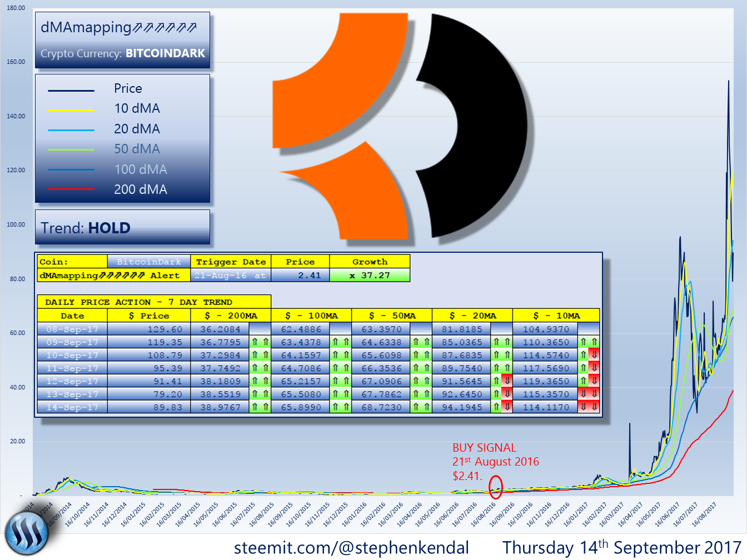747x560 pixels.
Task: Click the green arrows beside 38.5519
Action: pyautogui.click(x=260, y=394)
